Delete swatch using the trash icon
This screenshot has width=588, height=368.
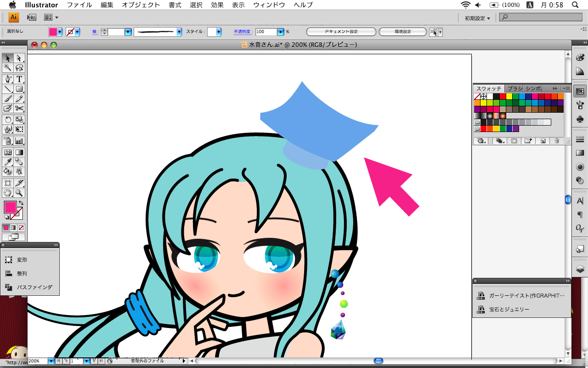tap(557, 141)
